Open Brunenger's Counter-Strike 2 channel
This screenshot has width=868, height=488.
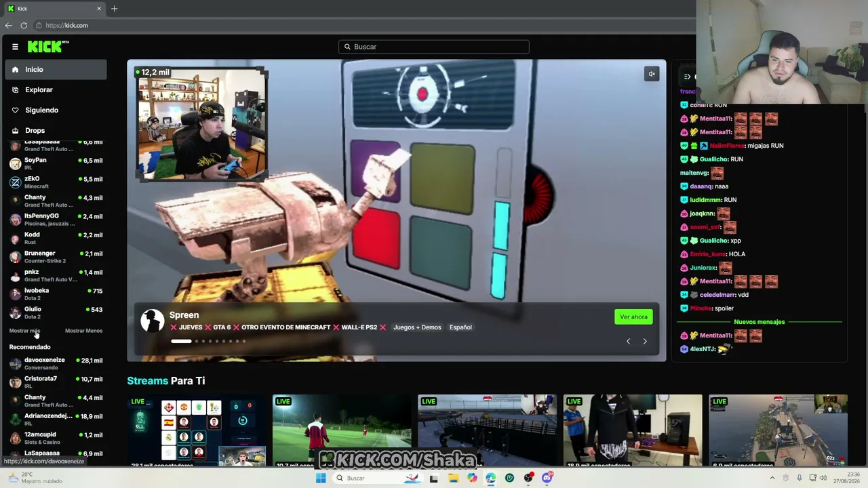(56, 257)
